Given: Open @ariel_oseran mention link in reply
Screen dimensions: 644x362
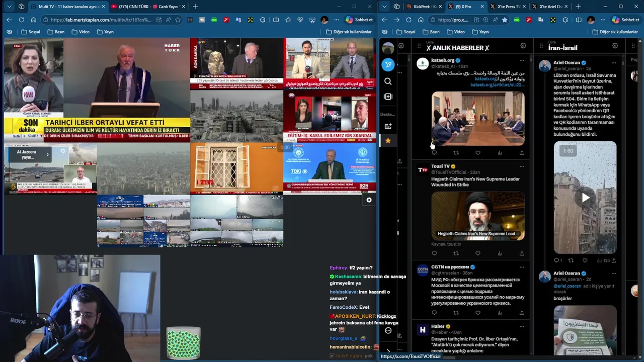Looking at the screenshot, I should (x=567, y=286).
